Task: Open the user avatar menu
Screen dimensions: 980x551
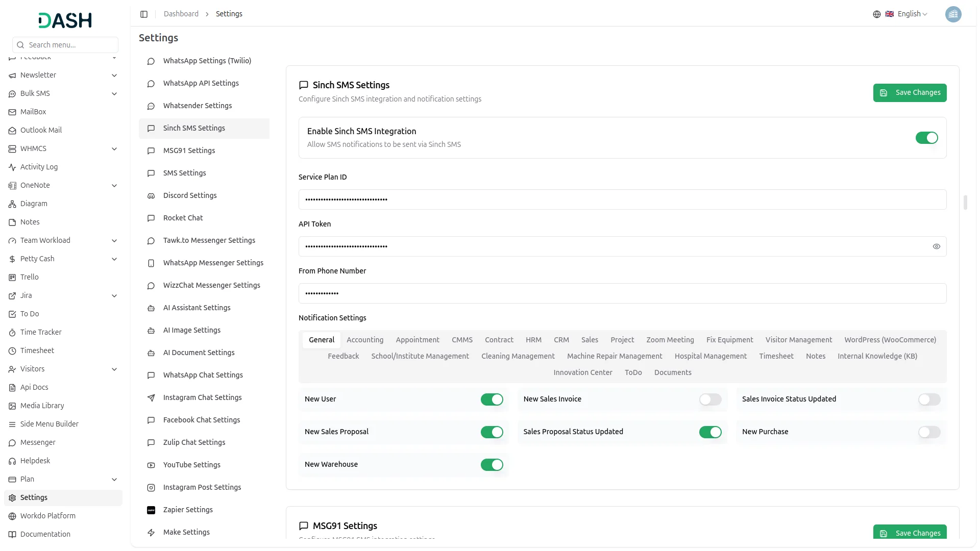Action: tap(953, 14)
